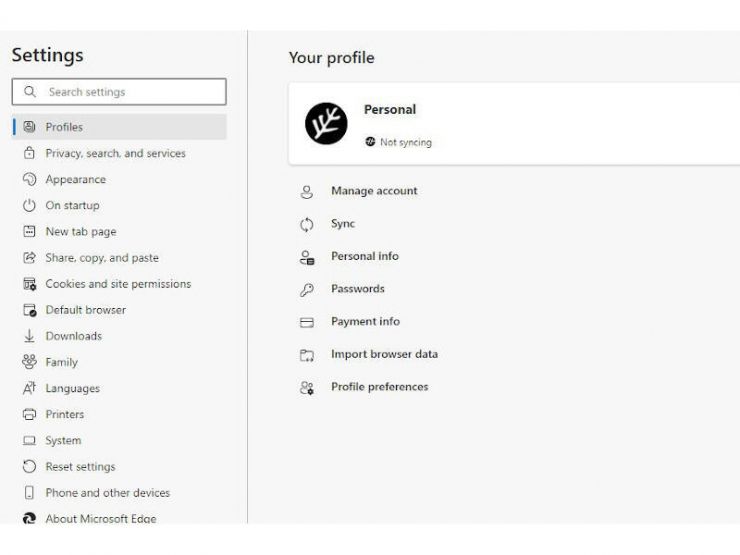
Task: Go to Languages settings section
Action: click(x=72, y=388)
